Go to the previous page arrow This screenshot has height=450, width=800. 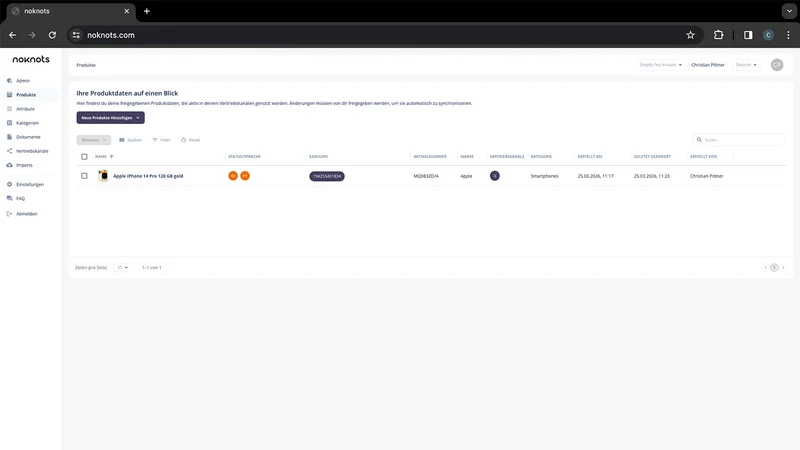pyautogui.click(x=765, y=267)
